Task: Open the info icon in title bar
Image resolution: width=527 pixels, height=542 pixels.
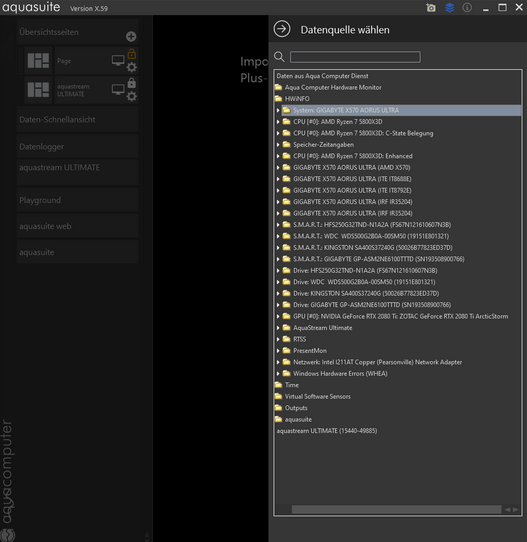Action: (x=467, y=7)
